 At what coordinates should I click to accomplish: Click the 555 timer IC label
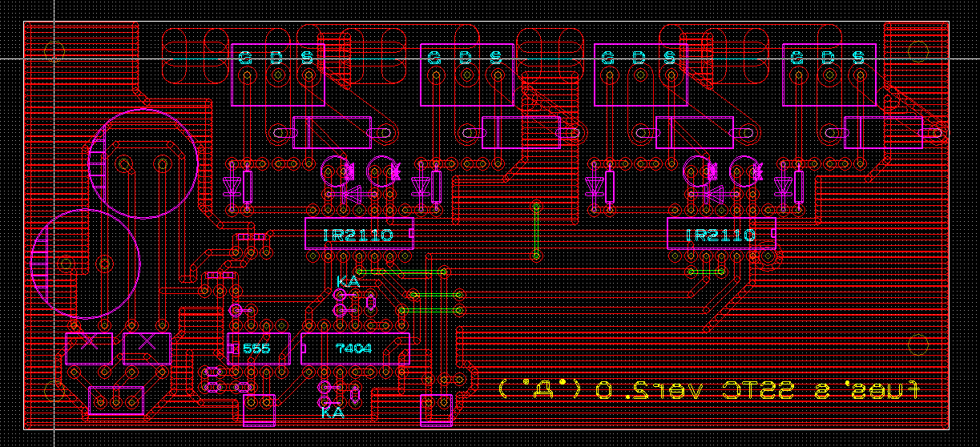click(x=256, y=349)
